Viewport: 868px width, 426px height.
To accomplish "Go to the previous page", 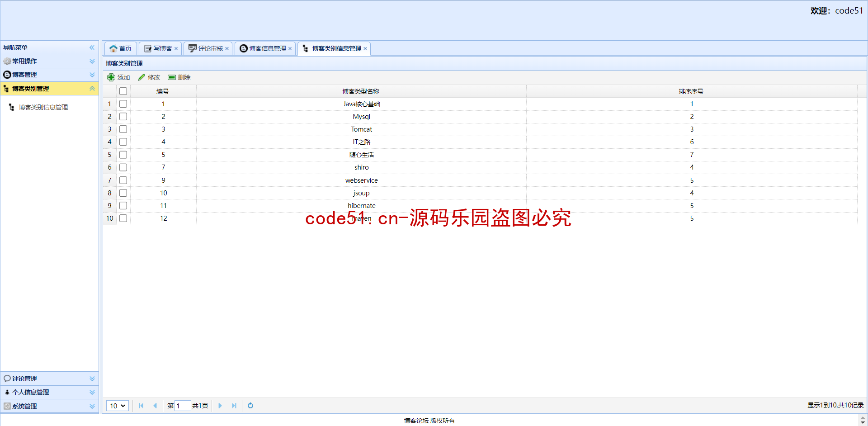I will [x=155, y=406].
